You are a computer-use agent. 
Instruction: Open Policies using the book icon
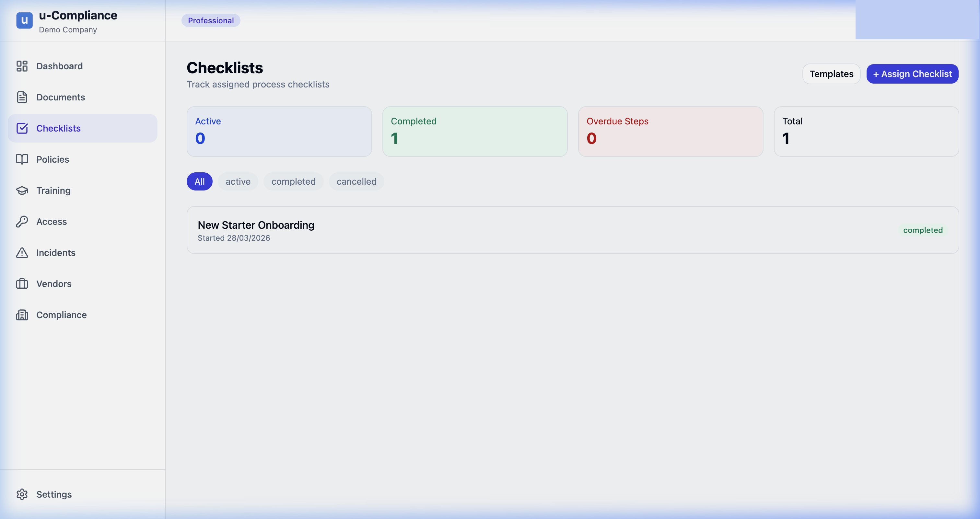(x=22, y=159)
